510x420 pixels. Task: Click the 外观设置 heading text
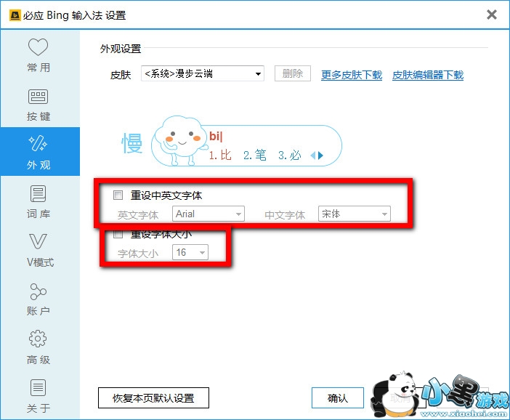121,49
